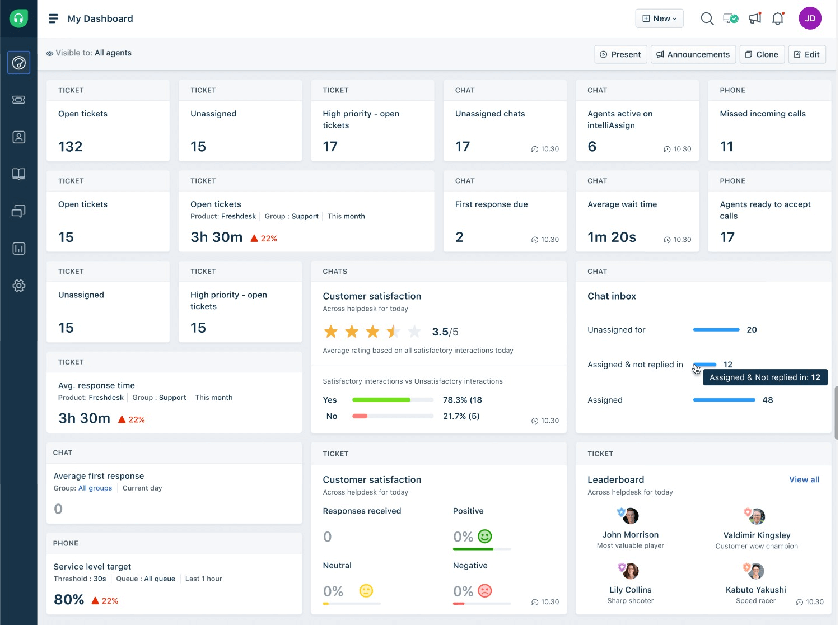The width and height of the screenshot is (840, 625).
Task: Open the Analytics sidebar icon
Action: [x=18, y=248]
